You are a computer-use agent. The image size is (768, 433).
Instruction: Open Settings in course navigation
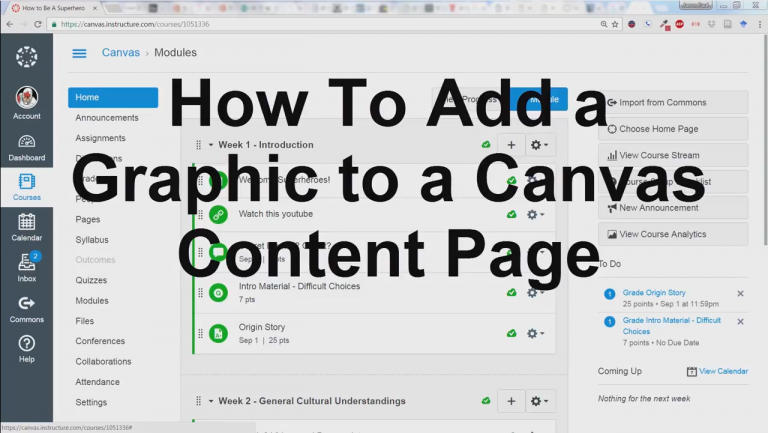coord(91,403)
